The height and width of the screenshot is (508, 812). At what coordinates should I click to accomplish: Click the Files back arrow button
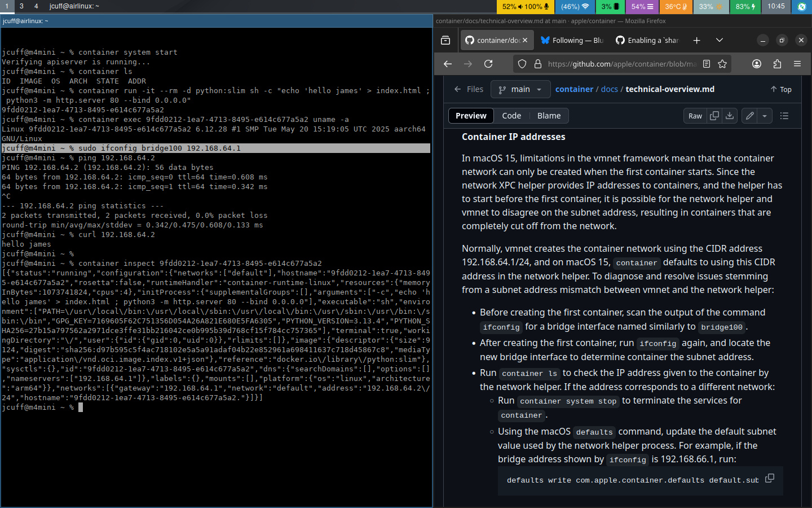click(x=469, y=89)
